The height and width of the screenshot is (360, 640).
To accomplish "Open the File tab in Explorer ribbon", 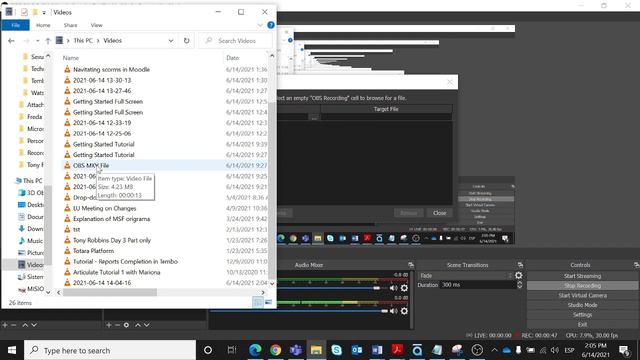I will point(16,25).
